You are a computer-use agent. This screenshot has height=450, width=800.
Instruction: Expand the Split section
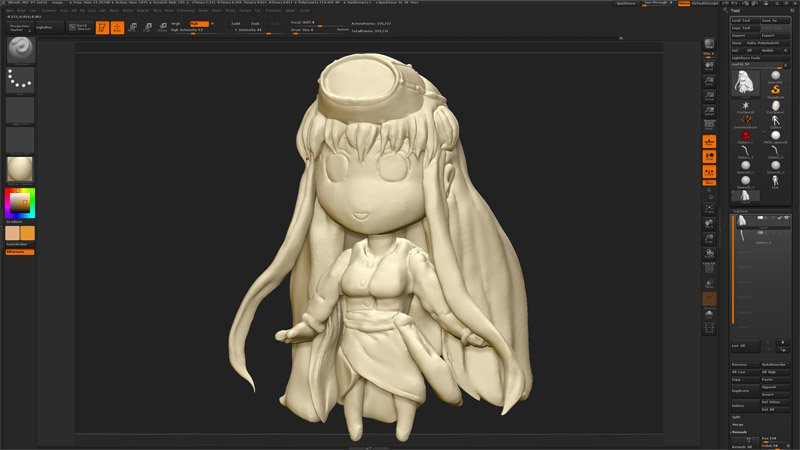[x=738, y=415]
